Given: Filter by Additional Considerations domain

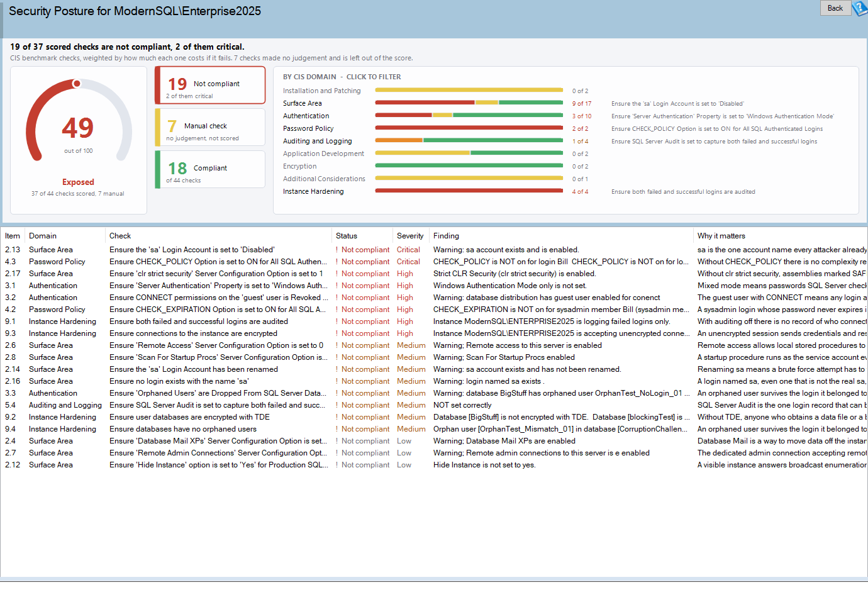Looking at the screenshot, I should coord(324,179).
